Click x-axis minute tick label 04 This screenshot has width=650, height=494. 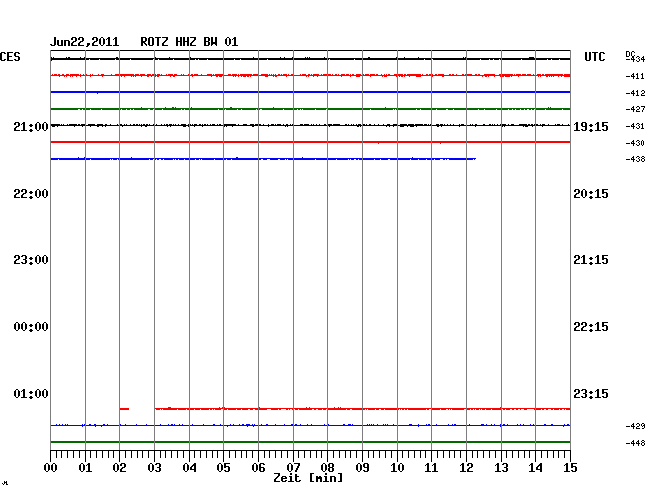coord(189,468)
